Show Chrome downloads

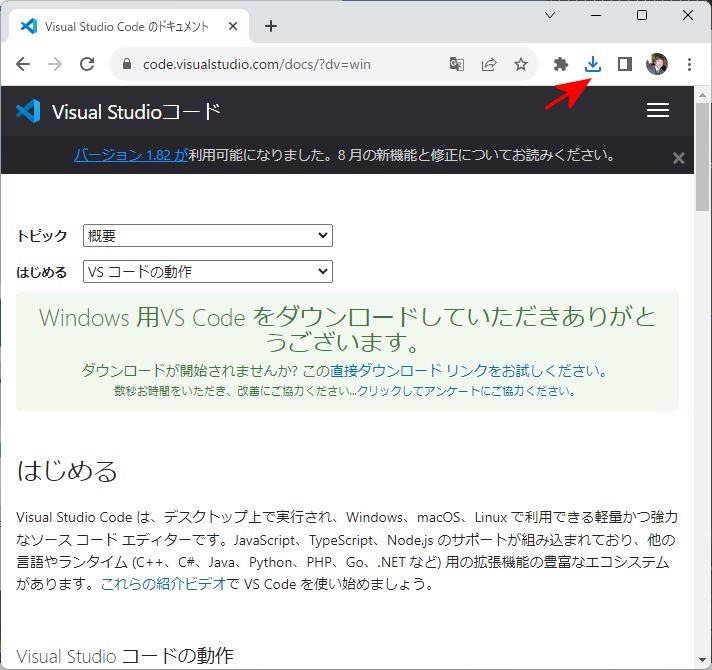593,64
